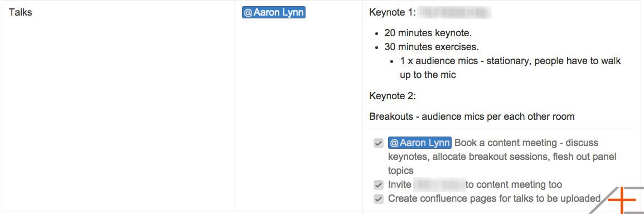The width and height of the screenshot is (644, 214).
Task: Click the Keynote 1 heading text
Action: pyautogui.click(x=393, y=12)
